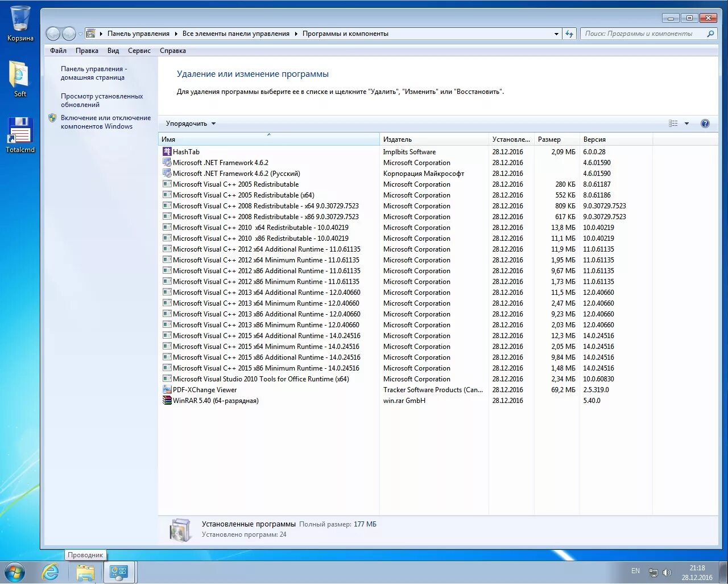Sort by the Имя column header
The width and height of the screenshot is (728, 584).
[269, 139]
